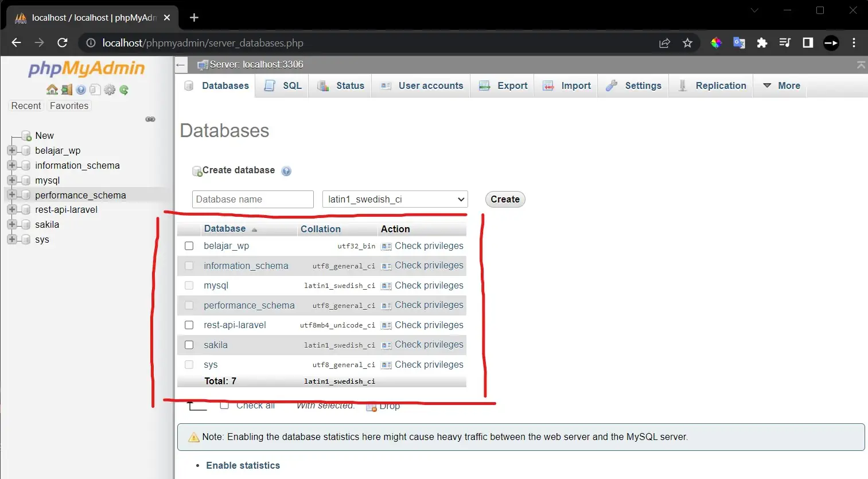The width and height of the screenshot is (868, 479).
Task: Open the browser three-dot menu
Action: pos(854,43)
